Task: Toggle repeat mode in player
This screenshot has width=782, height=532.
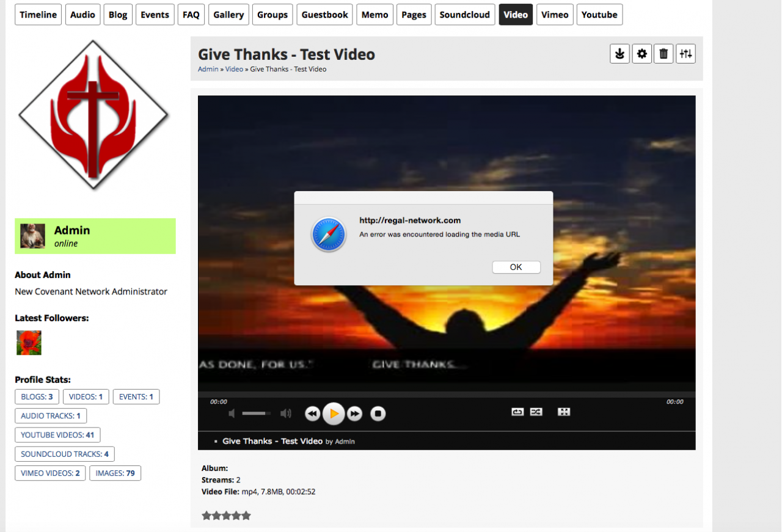Action: tap(517, 412)
